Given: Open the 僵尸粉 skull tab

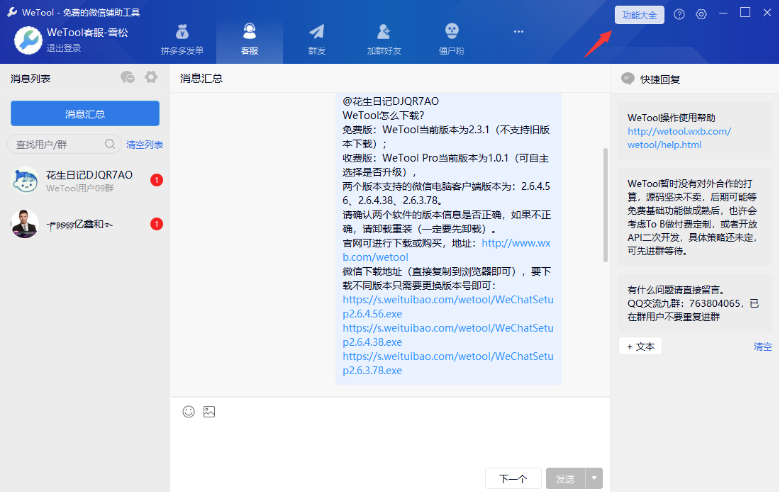Looking at the screenshot, I should point(452,39).
